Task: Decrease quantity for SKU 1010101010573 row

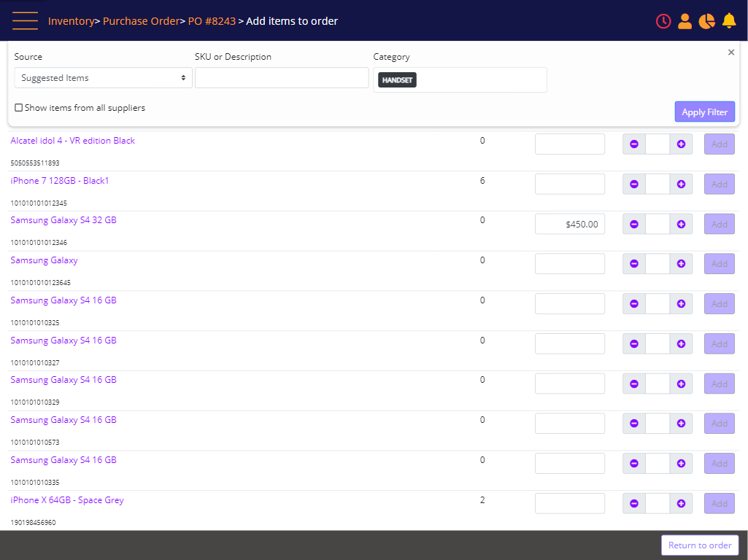Action: coord(634,423)
